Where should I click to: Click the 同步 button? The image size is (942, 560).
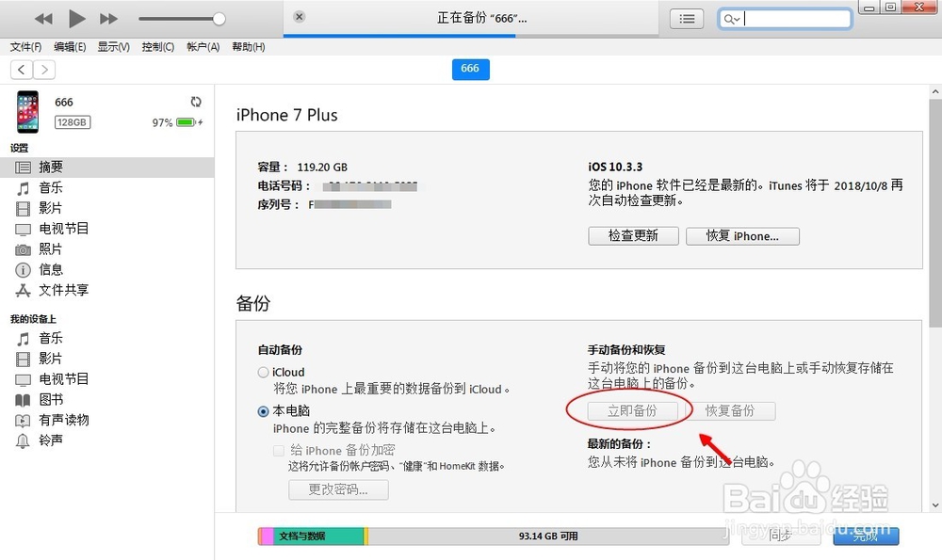point(781,536)
